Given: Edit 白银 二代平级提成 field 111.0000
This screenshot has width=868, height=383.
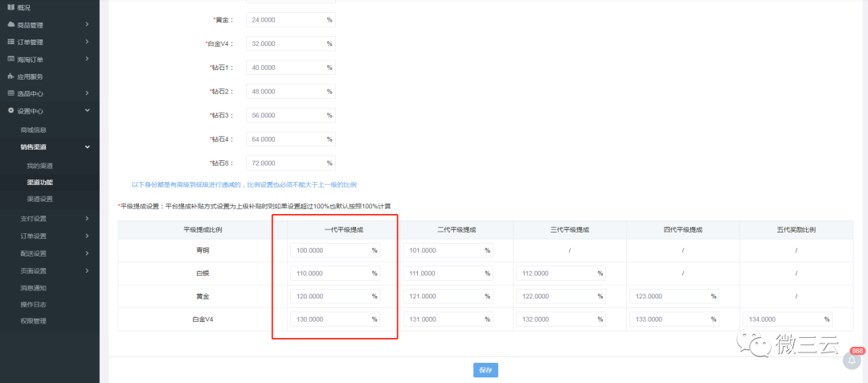Looking at the screenshot, I should point(448,274).
